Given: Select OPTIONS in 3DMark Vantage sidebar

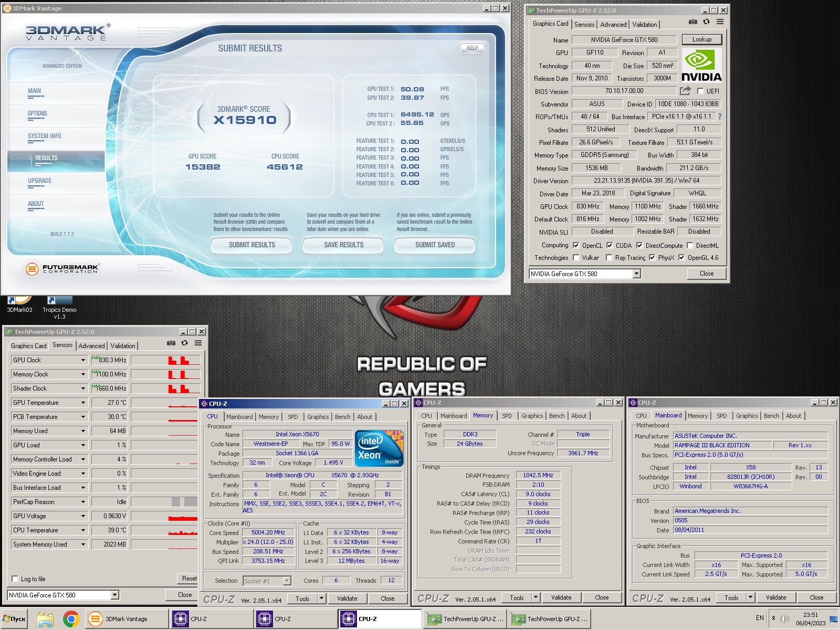Looking at the screenshot, I should [x=37, y=114].
